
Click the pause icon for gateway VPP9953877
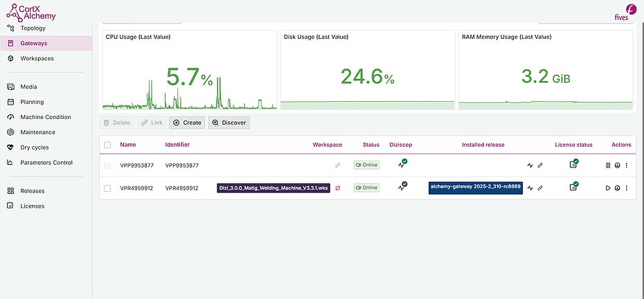point(608,165)
